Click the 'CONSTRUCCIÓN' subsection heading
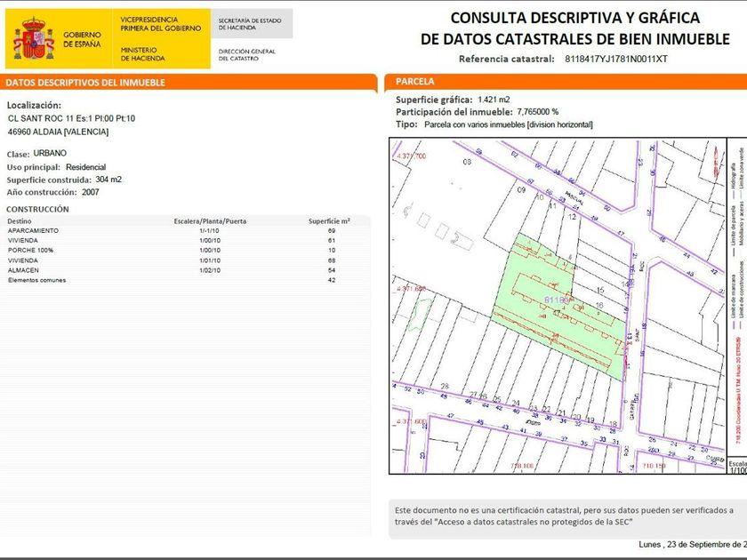 point(37,209)
